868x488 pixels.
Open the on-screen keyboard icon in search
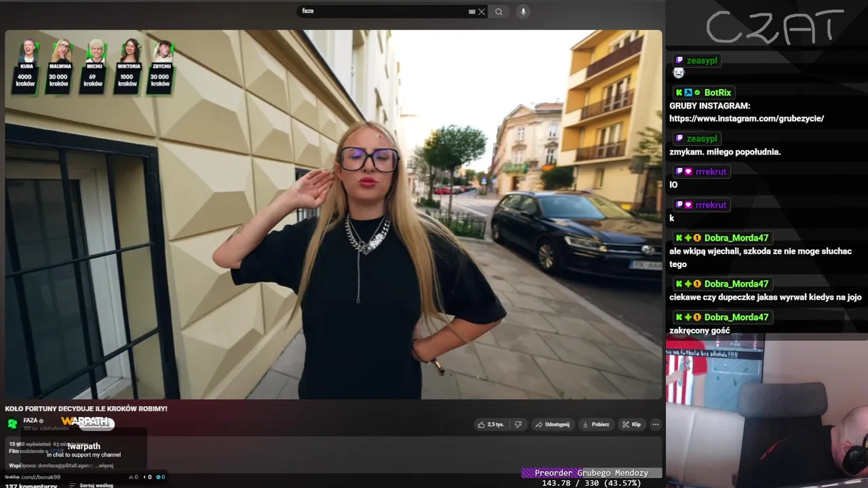(472, 12)
